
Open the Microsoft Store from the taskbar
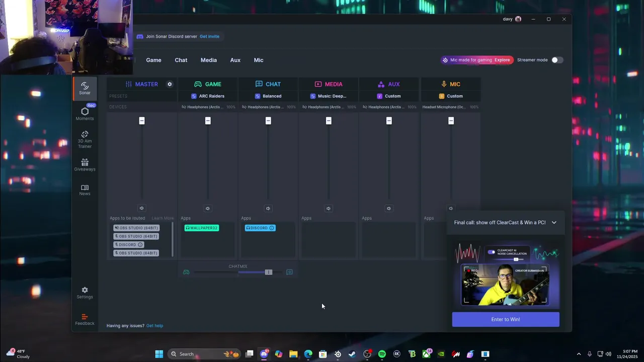[x=323, y=354]
